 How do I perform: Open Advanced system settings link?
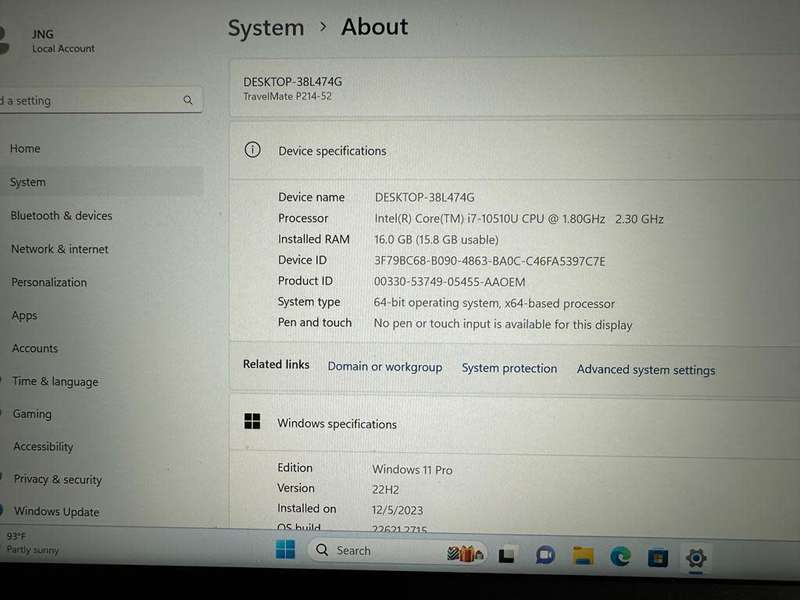tap(646, 370)
